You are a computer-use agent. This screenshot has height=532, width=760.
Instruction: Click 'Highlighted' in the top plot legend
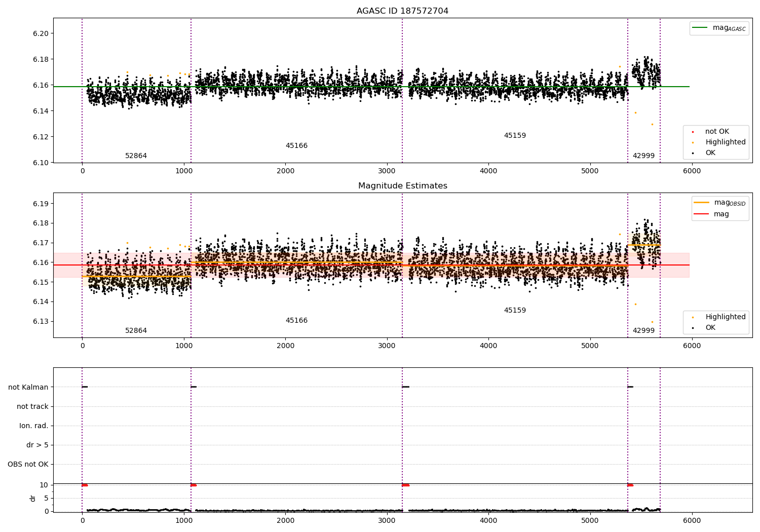point(725,142)
